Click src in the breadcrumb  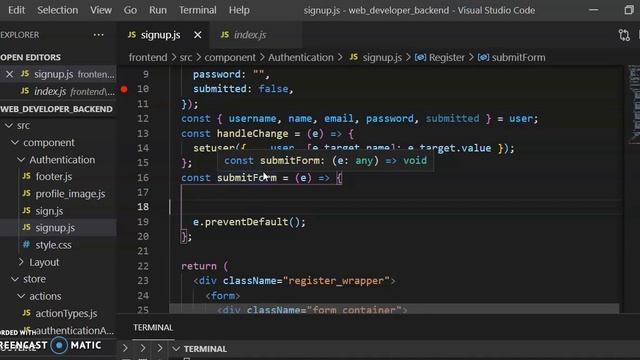pyautogui.click(x=186, y=58)
